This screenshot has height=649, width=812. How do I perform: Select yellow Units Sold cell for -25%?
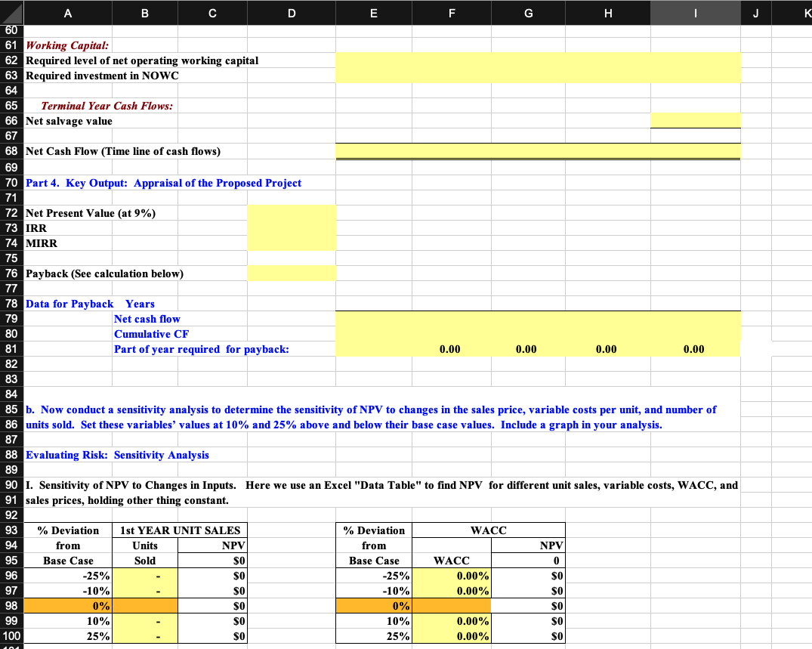pos(145,576)
